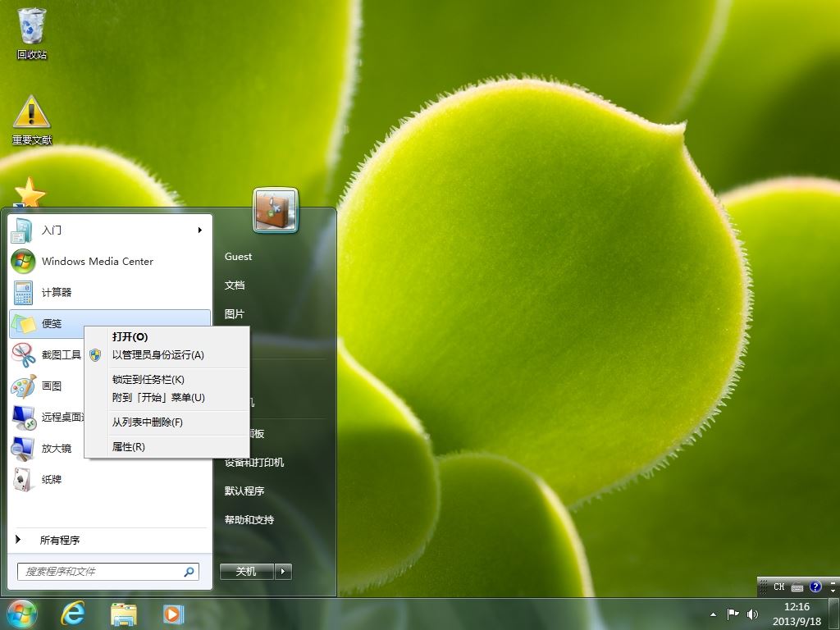Open 默认程序 default programs link
This screenshot has width=840, height=630.
pyautogui.click(x=244, y=491)
